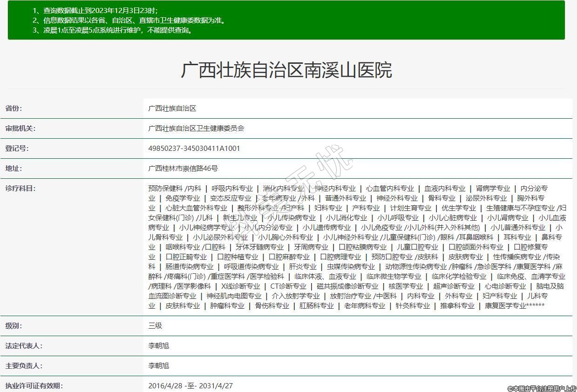
Task: Click the province value 广西壮族自治区
Action: pos(172,108)
